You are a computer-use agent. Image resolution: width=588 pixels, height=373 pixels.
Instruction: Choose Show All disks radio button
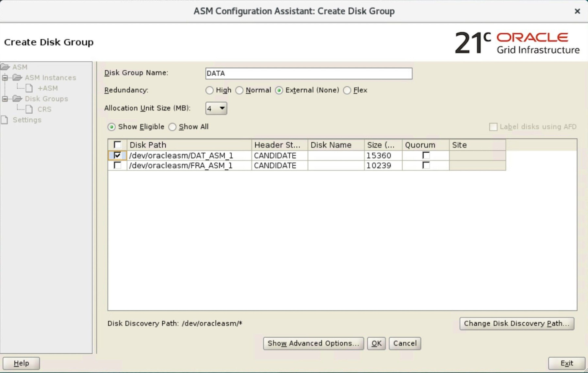tap(172, 127)
